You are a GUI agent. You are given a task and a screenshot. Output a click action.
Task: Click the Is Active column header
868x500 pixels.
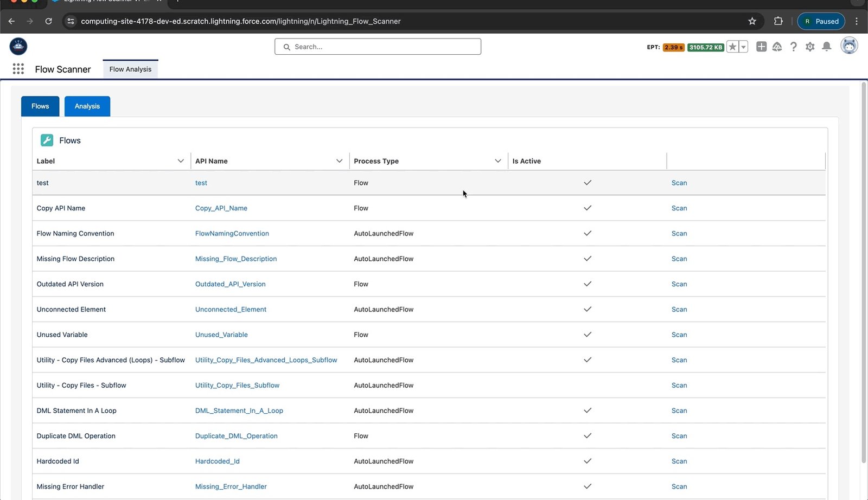coord(587,161)
